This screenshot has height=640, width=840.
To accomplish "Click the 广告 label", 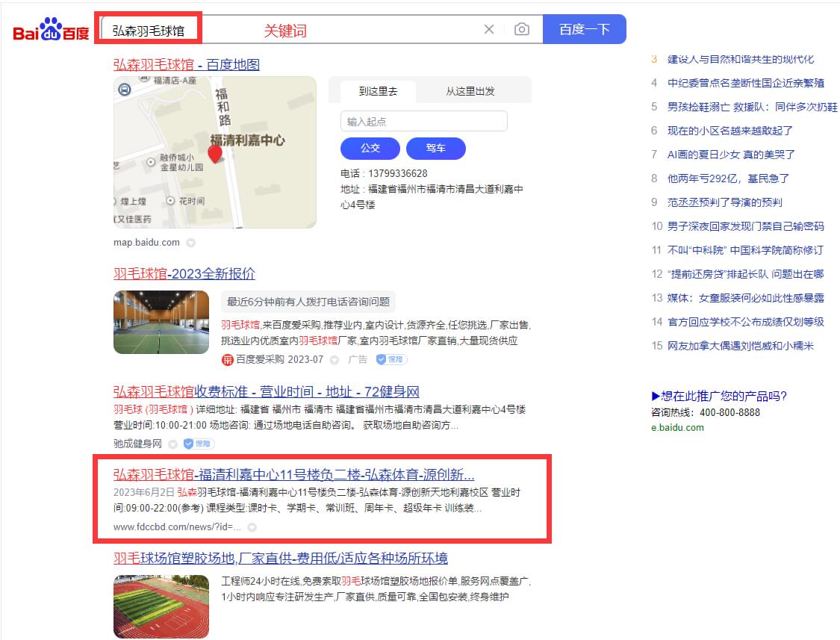I will [358, 360].
